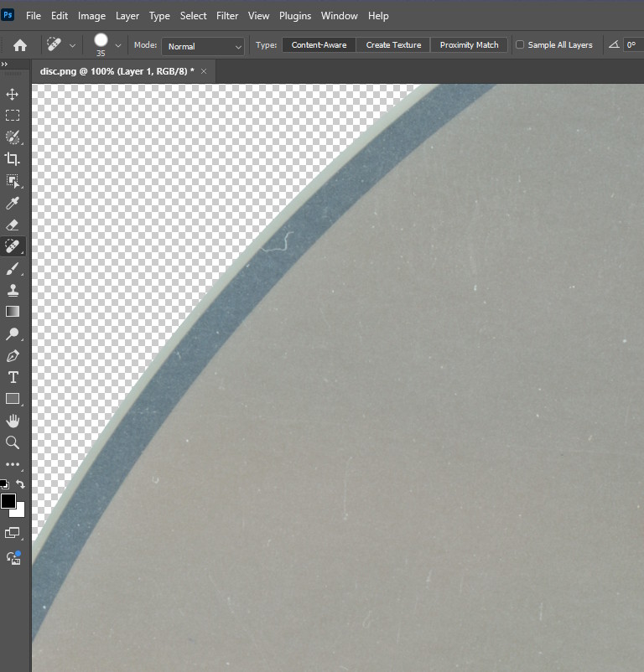Select the Rectangular Marquee tool
This screenshot has width=644, height=672.
click(x=13, y=116)
